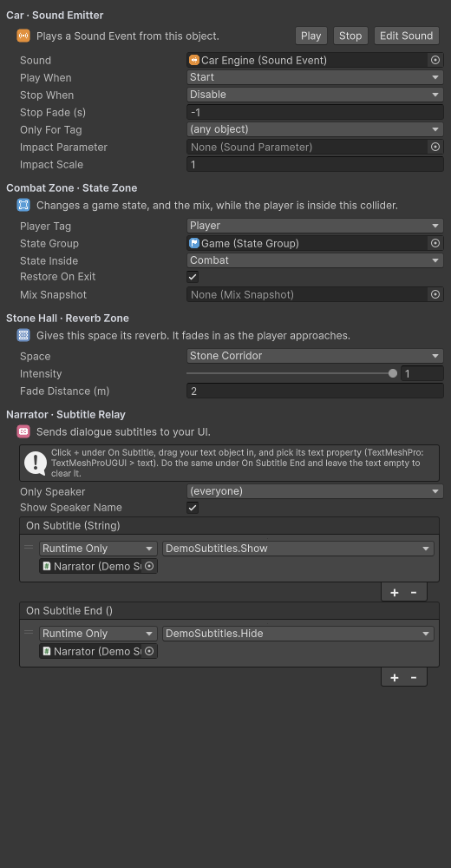Add listener to On Subtitle End with plus
This screenshot has height=868, width=451.
pyautogui.click(x=395, y=678)
